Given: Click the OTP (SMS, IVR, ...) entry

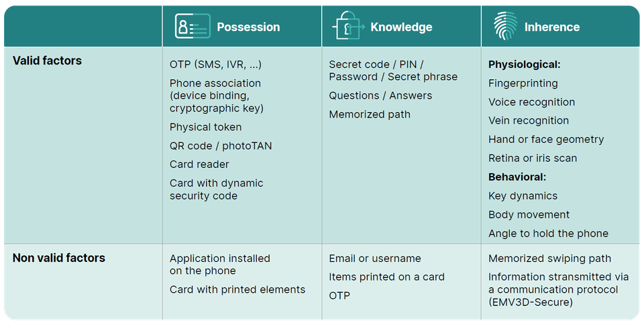Looking at the screenshot, I should coord(215,64).
